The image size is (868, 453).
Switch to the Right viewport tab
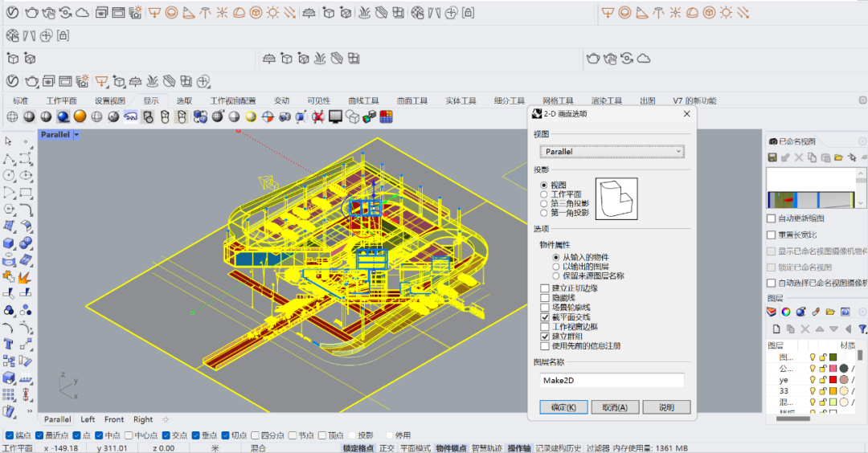pyautogui.click(x=143, y=419)
